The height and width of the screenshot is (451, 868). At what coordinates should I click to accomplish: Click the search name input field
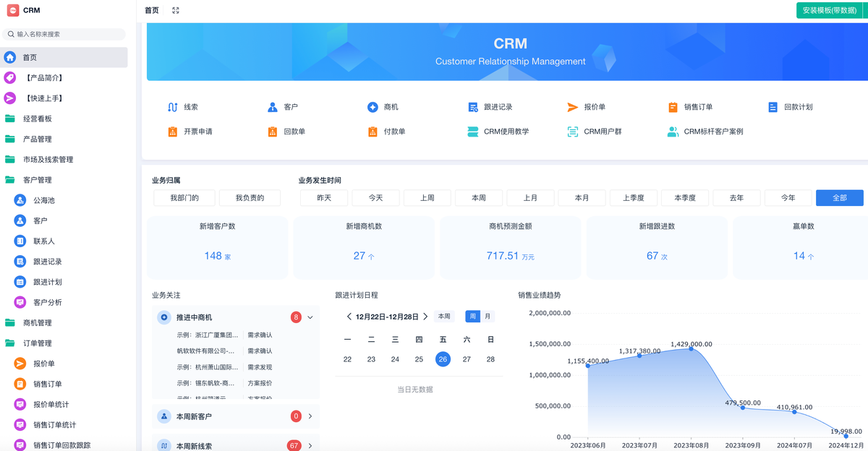pyautogui.click(x=64, y=34)
